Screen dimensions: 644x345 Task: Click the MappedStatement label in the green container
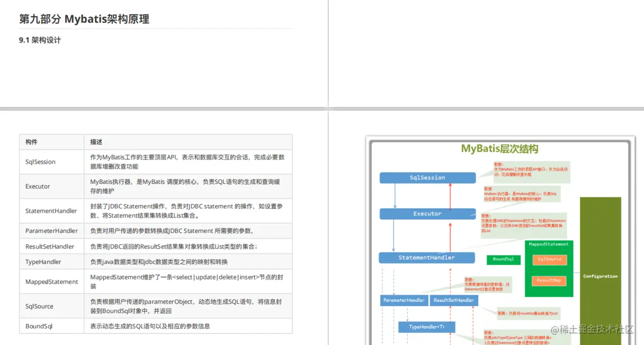pos(548,244)
